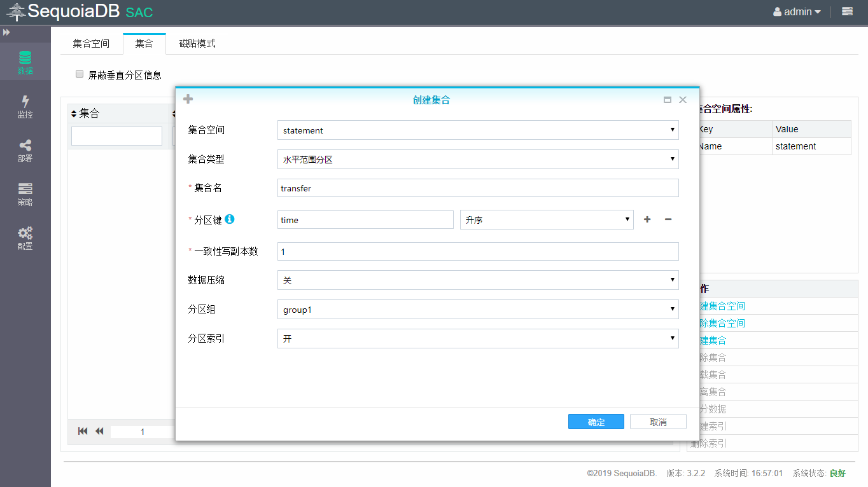Click the 创建集合 link in the operations panel
Image resolution: width=868 pixels, height=487 pixels.
[x=713, y=340]
